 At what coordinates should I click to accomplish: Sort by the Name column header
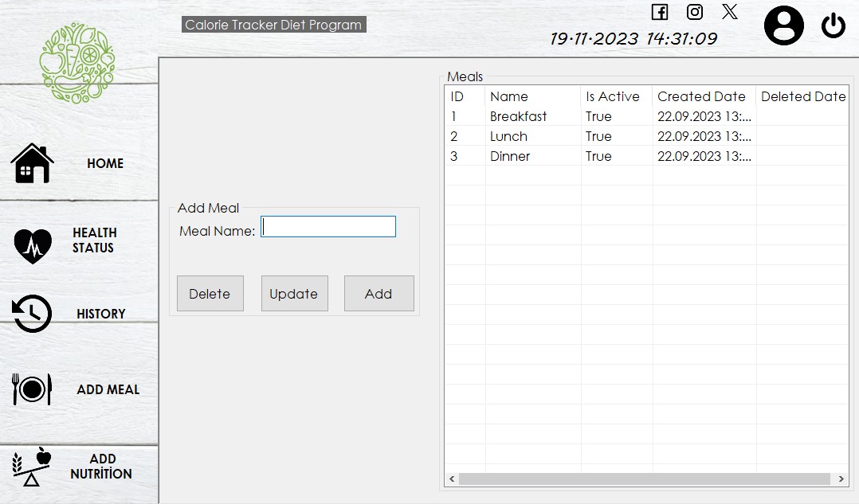click(532, 96)
